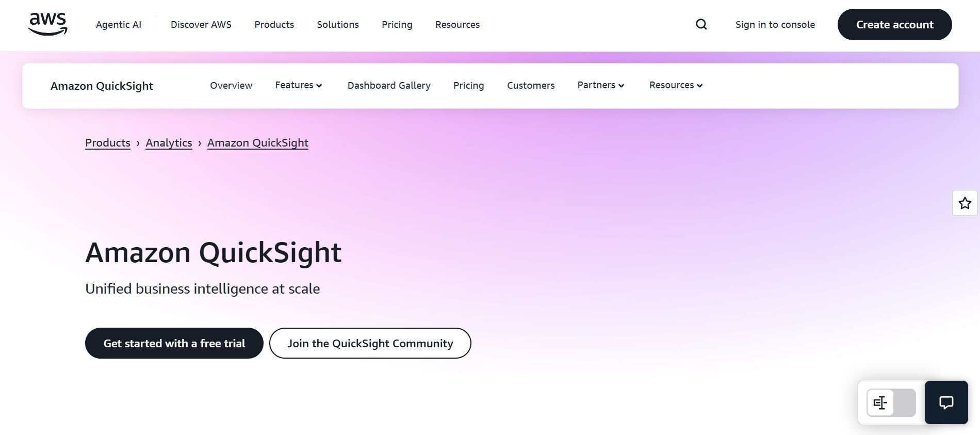
Task: Open the Solutions menu
Action: 337,24
